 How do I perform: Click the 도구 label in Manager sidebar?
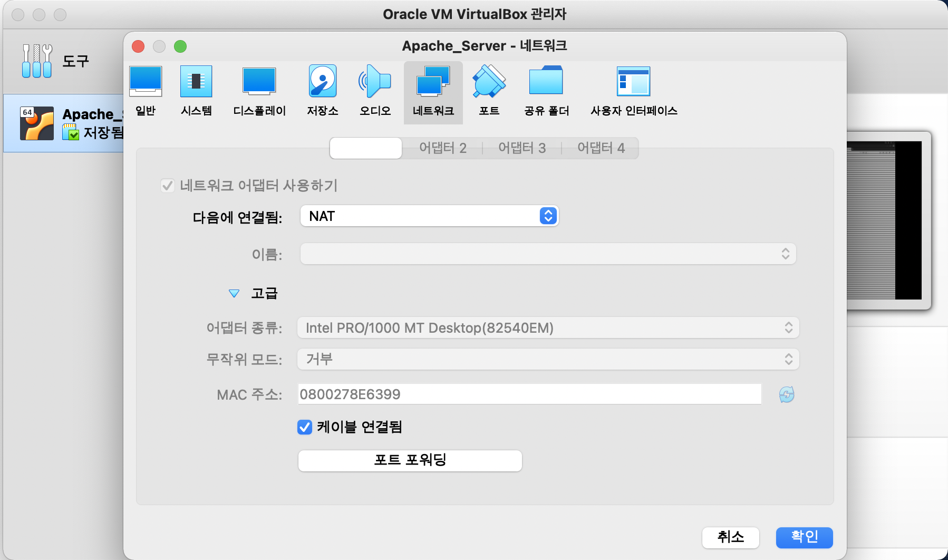[x=76, y=61]
